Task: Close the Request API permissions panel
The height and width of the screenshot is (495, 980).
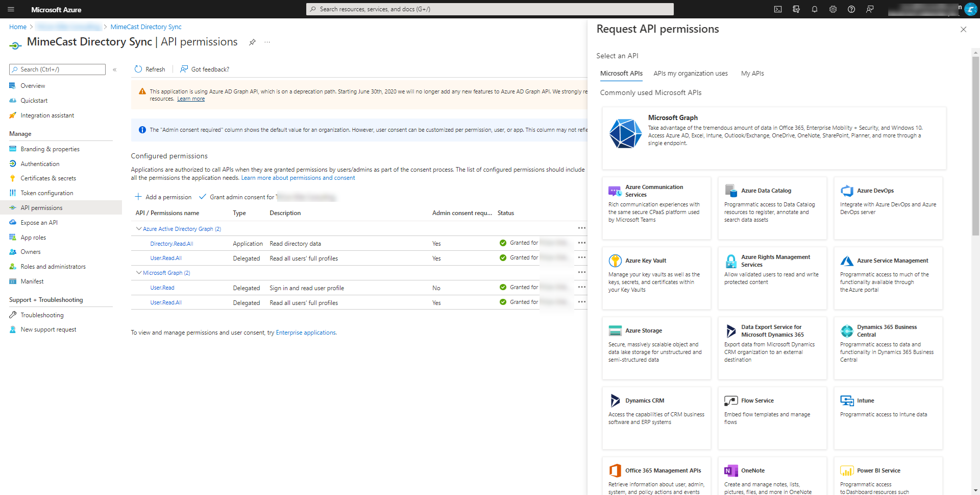Action: coord(963,30)
